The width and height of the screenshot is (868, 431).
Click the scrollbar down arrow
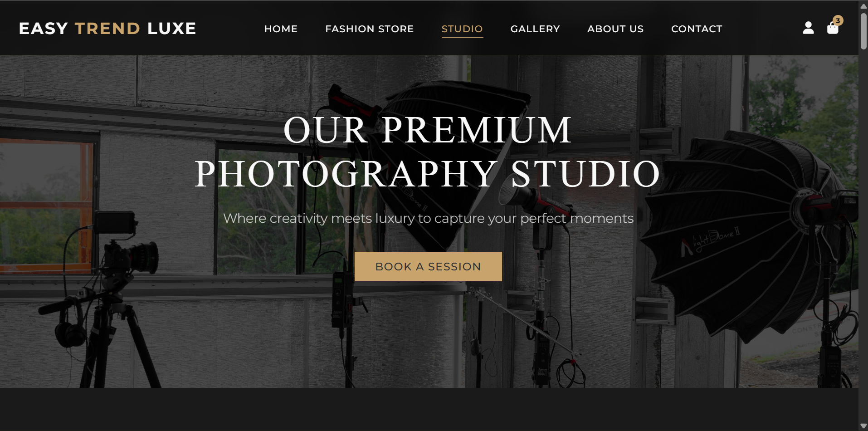[x=863, y=426]
